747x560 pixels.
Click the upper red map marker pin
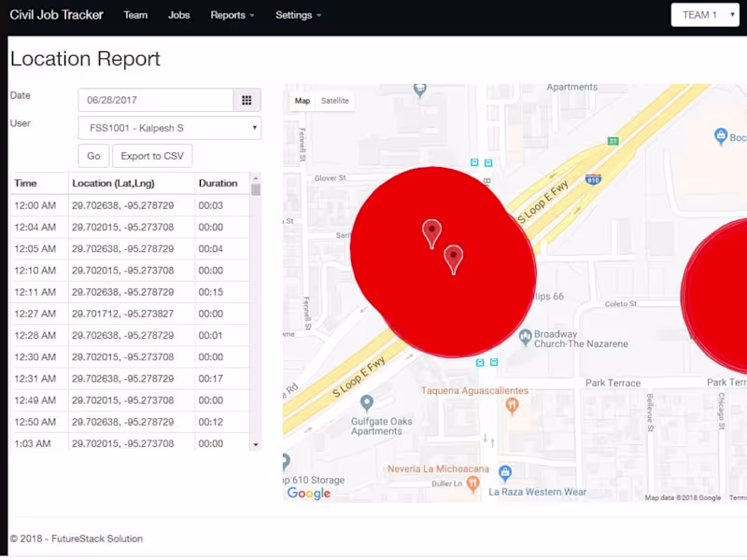(431, 228)
